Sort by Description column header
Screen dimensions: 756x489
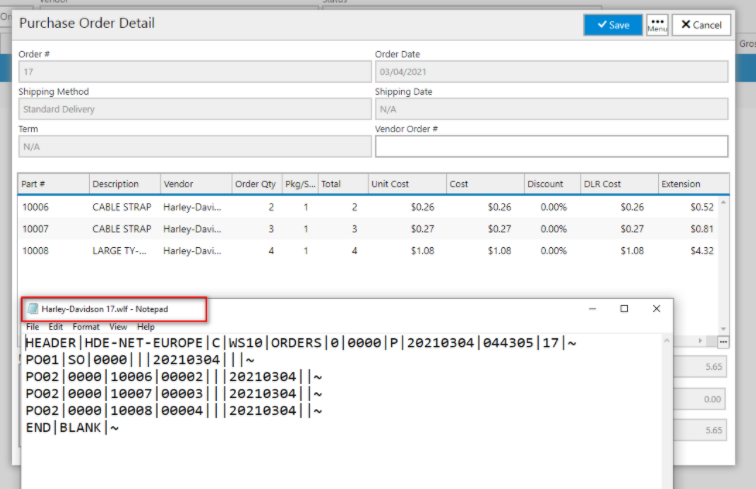pyautogui.click(x=125, y=184)
